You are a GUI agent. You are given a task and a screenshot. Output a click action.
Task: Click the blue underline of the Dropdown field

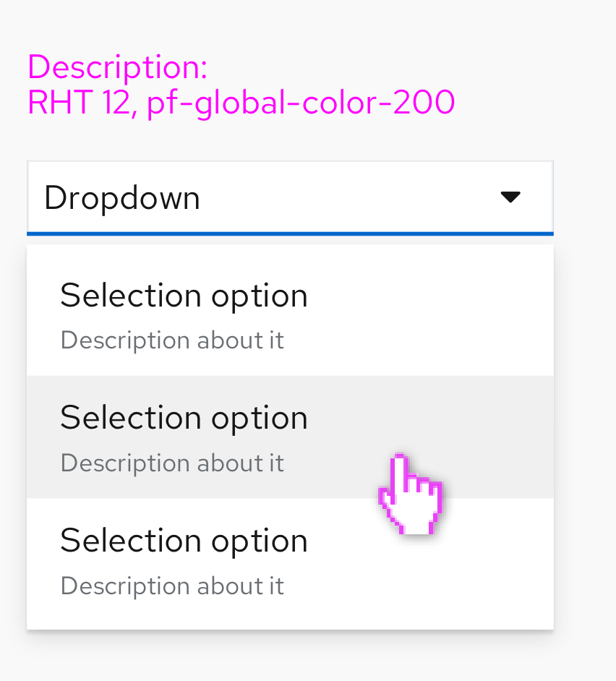click(x=289, y=233)
